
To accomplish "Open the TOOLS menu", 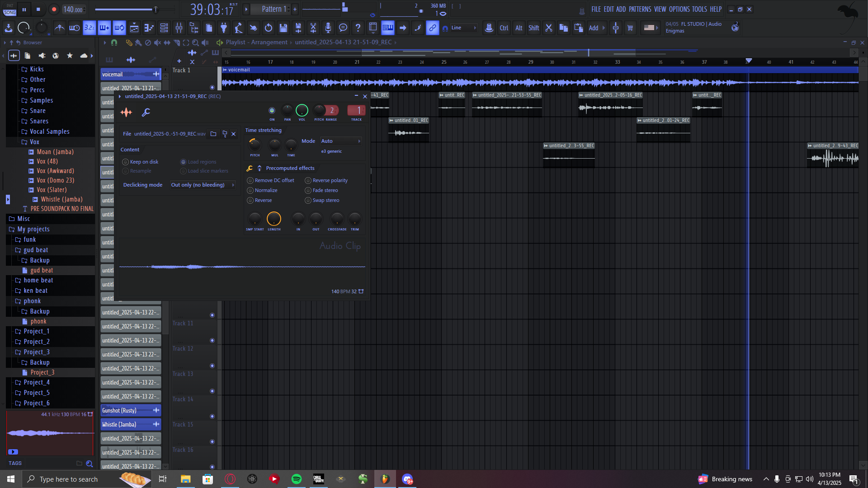I will (699, 9).
